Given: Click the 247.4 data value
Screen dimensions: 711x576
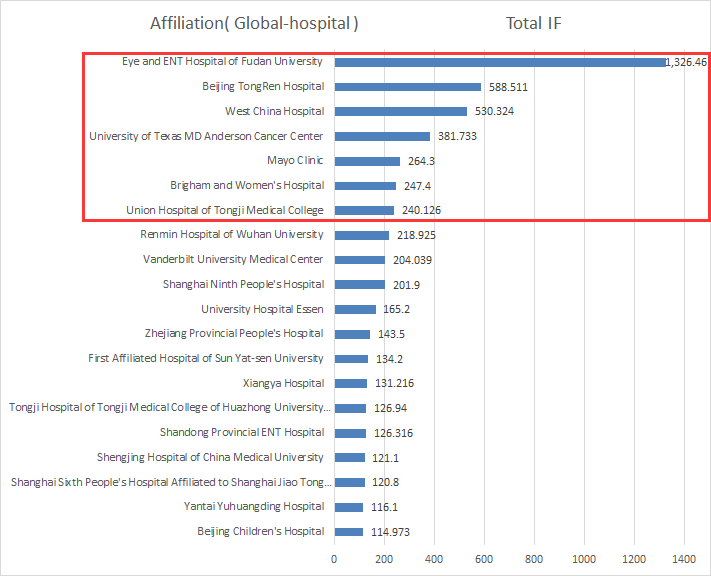Looking at the screenshot, I should pyautogui.click(x=417, y=186).
